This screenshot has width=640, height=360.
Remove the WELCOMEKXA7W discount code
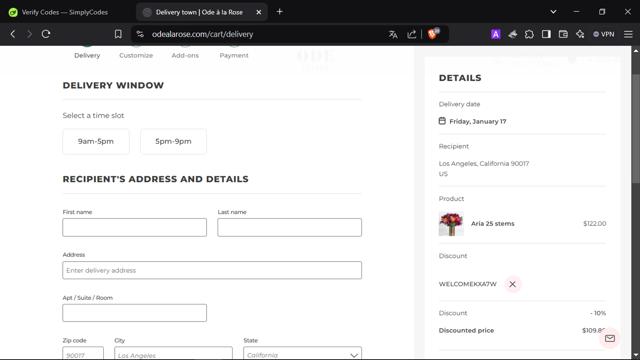click(512, 284)
